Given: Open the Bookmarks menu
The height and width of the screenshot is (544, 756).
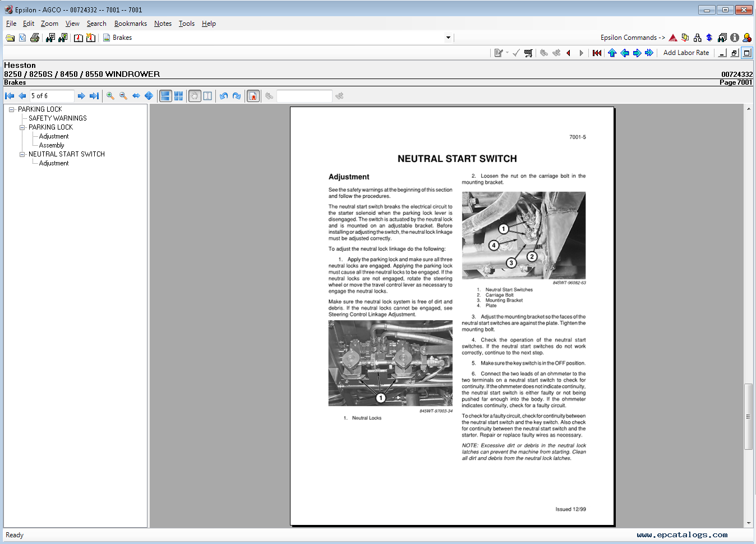Looking at the screenshot, I should (130, 24).
